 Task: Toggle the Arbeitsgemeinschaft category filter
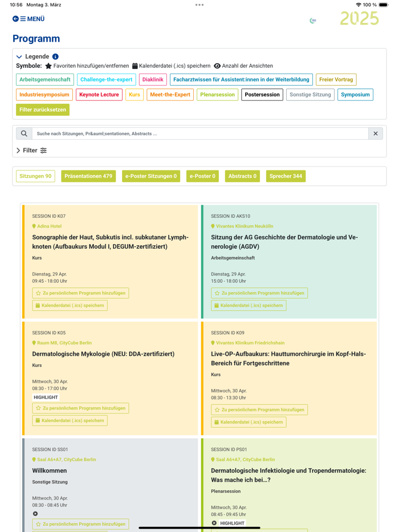tap(45, 79)
